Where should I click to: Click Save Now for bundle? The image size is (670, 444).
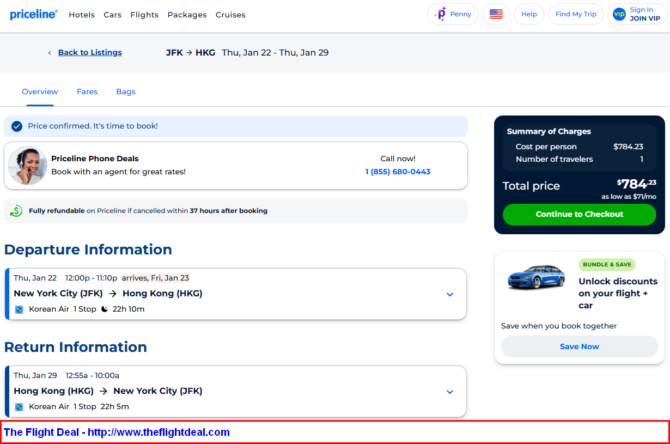click(x=579, y=346)
